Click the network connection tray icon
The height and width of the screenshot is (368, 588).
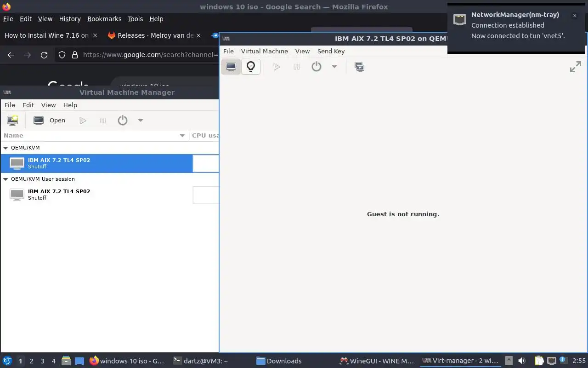tap(551, 361)
